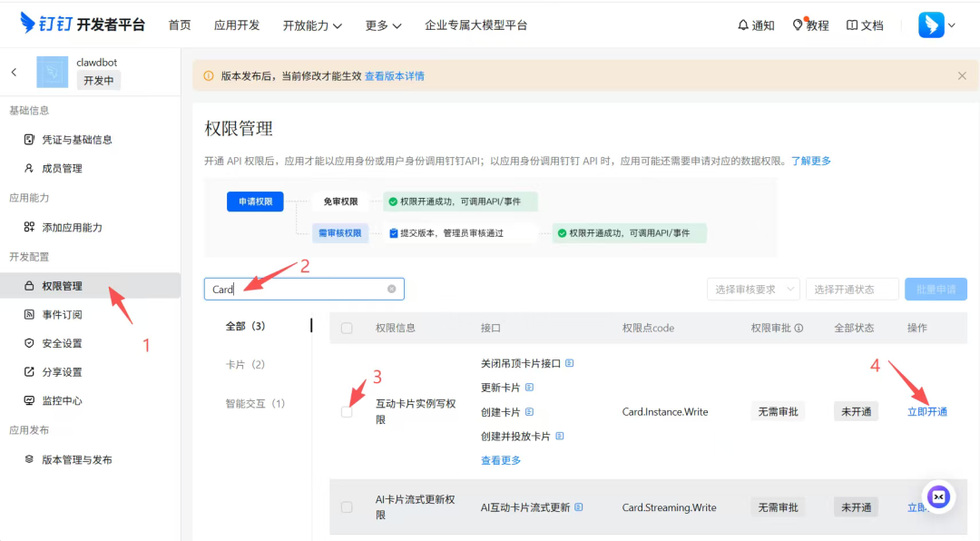Open doc icon beside 关闭吊顶卡片接口
The height and width of the screenshot is (541, 980).
(x=569, y=363)
